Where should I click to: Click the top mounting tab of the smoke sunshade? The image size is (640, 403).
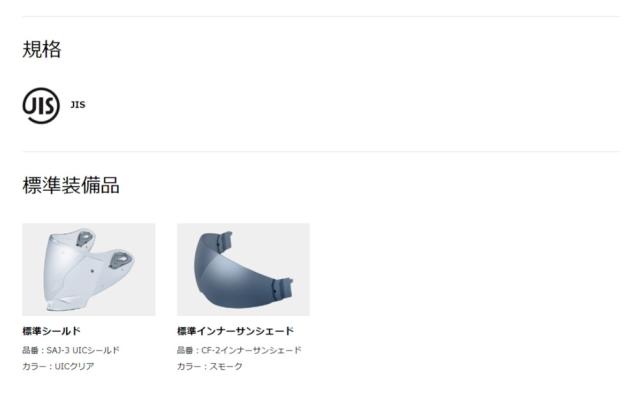point(224,241)
